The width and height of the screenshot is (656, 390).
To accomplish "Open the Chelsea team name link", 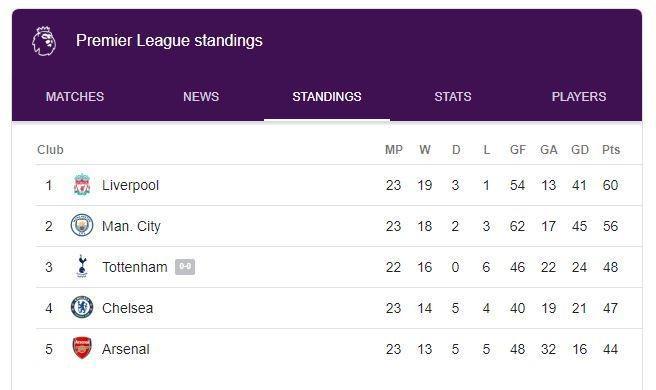I will click(x=128, y=308).
